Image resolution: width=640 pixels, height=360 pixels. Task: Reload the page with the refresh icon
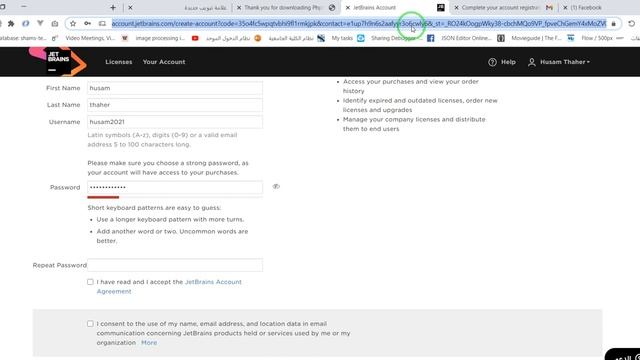pos(631,24)
